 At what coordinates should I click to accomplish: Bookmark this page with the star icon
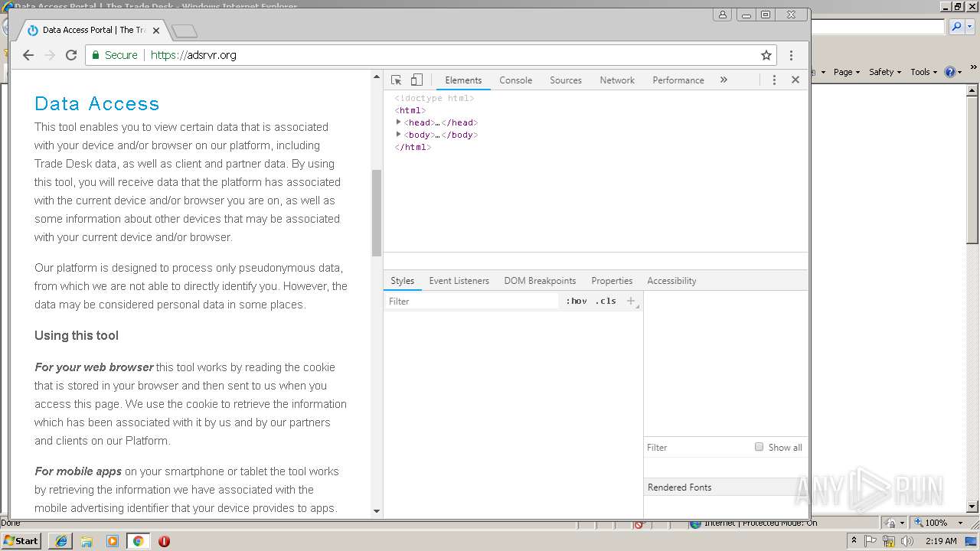point(766,55)
